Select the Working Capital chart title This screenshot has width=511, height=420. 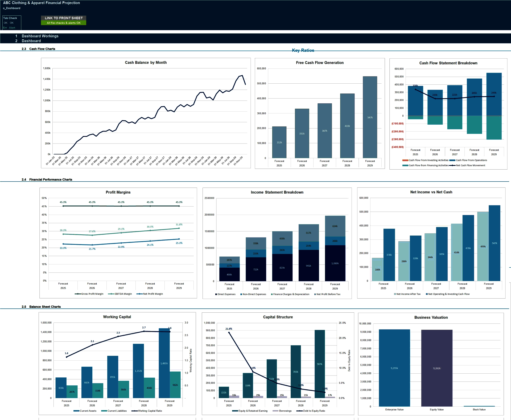[117, 317]
